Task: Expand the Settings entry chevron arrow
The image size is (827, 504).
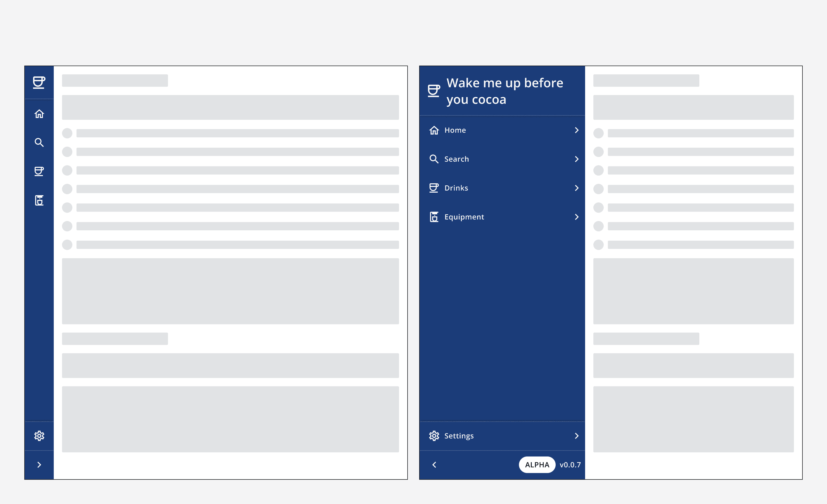Action: [577, 436]
